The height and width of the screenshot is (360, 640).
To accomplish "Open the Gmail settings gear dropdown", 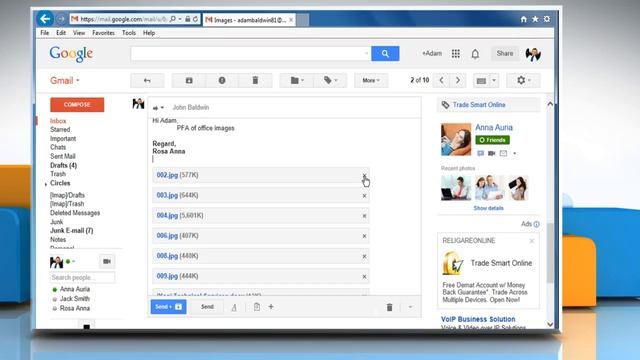I will tap(524, 80).
